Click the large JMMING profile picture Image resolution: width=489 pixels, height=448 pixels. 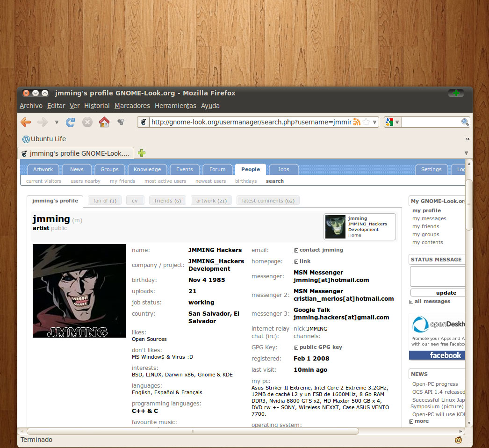pyautogui.click(x=79, y=291)
